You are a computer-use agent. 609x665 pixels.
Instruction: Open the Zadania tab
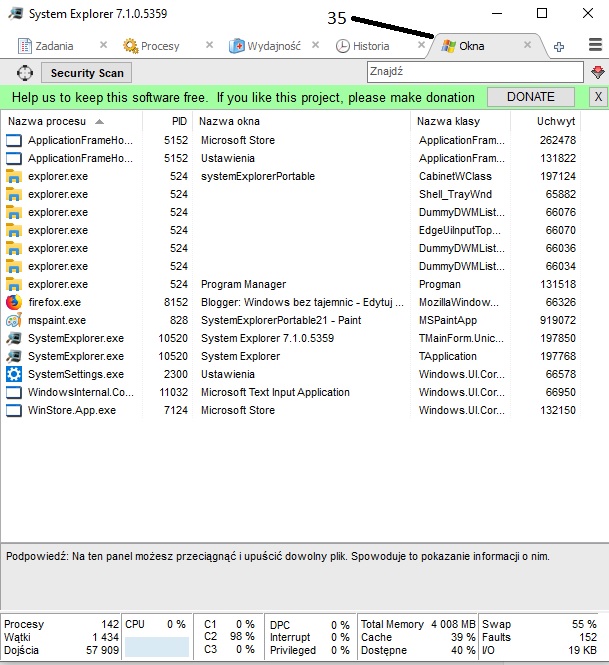tap(46, 46)
